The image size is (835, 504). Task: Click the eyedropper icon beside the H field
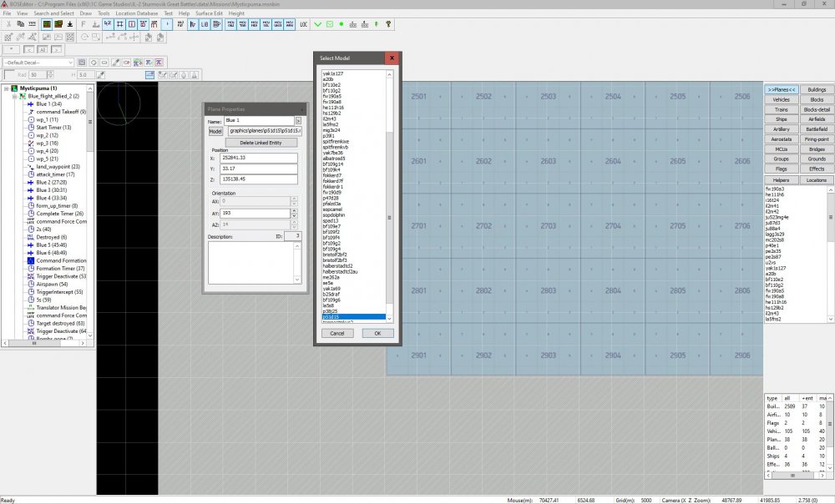(100, 73)
